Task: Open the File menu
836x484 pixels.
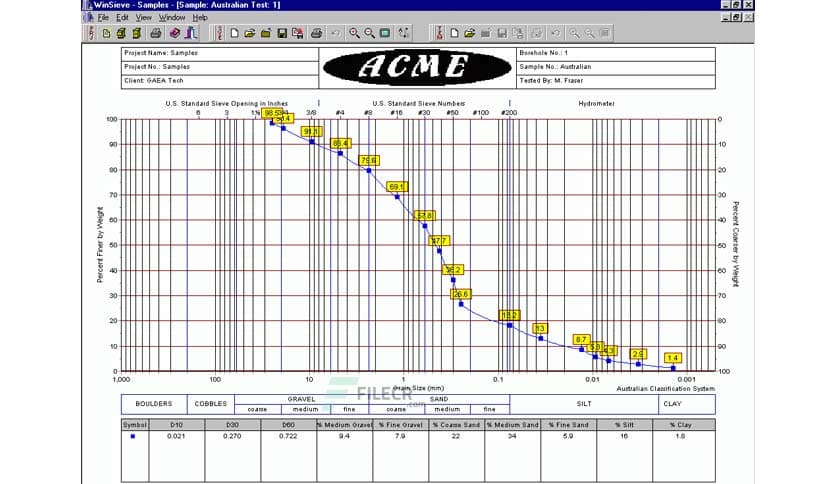Action: 103,17
